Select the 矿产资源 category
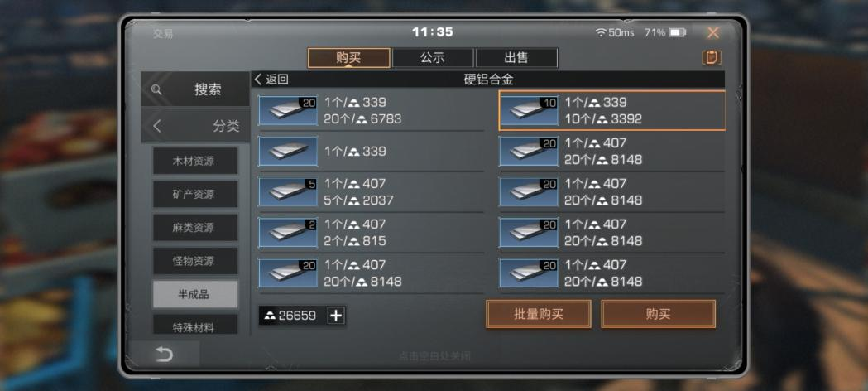 click(194, 195)
